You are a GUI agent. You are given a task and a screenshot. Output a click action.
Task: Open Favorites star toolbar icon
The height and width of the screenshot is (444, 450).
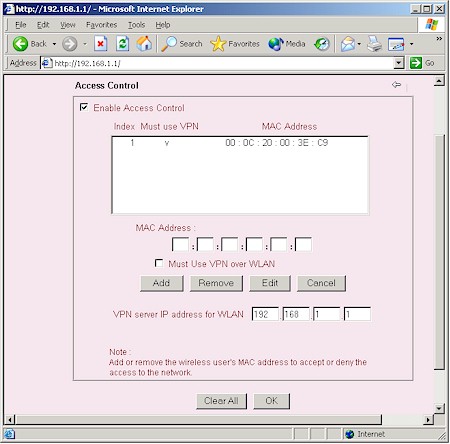tap(218, 44)
